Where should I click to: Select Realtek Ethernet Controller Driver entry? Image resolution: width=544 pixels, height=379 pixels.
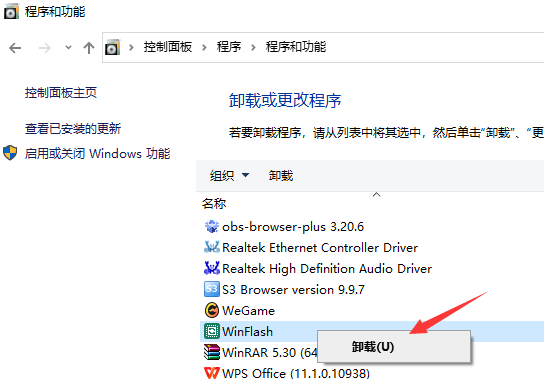(320, 248)
